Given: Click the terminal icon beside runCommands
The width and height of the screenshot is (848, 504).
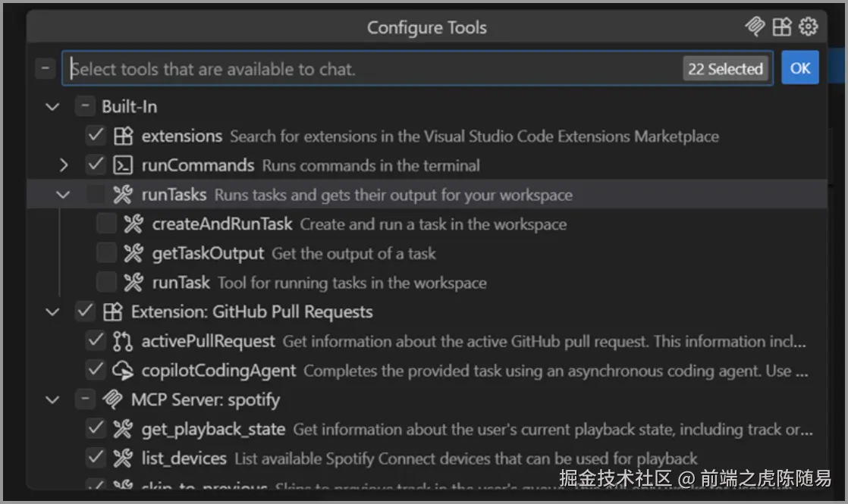Looking at the screenshot, I should (123, 165).
